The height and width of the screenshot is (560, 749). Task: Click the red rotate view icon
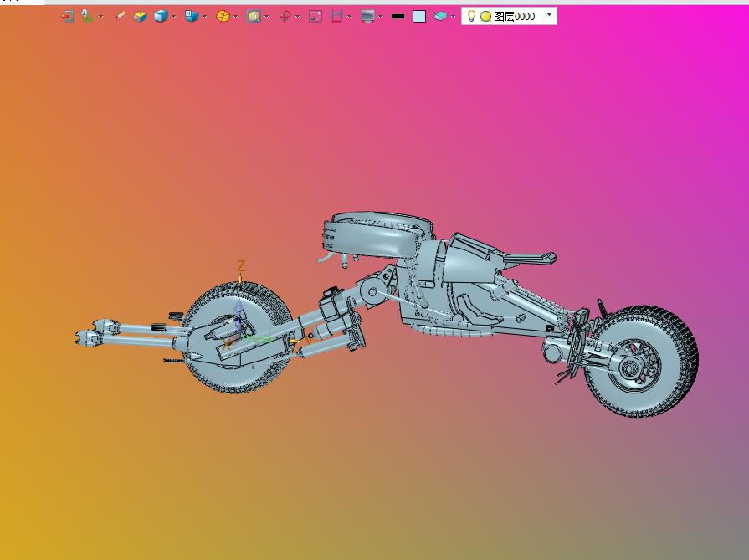coord(285,16)
